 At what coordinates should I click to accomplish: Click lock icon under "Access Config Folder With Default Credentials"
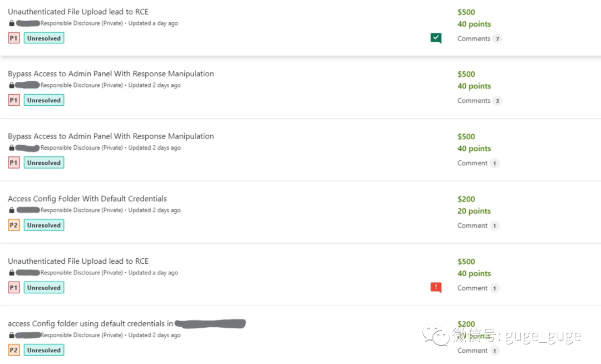(x=11, y=210)
